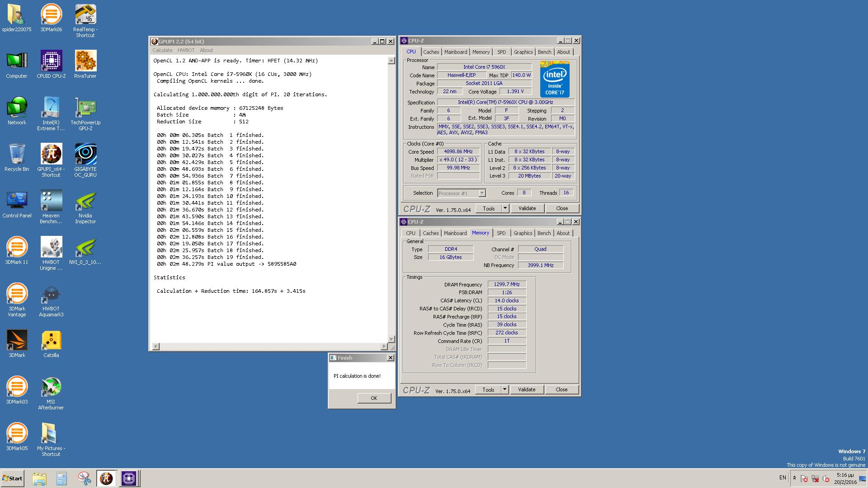Launch the Catzilla desktop icon
Screen dimensions: 868x488
point(51,344)
